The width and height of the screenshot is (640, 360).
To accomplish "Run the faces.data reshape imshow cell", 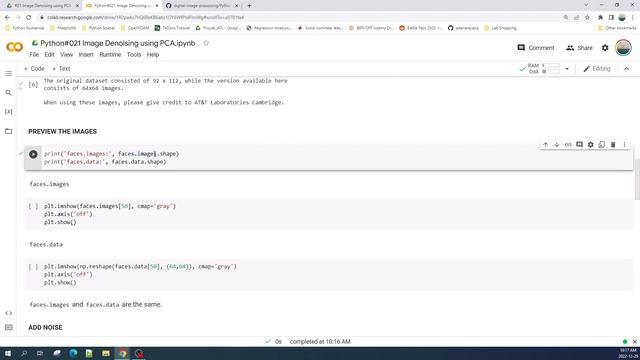I will (x=33, y=267).
